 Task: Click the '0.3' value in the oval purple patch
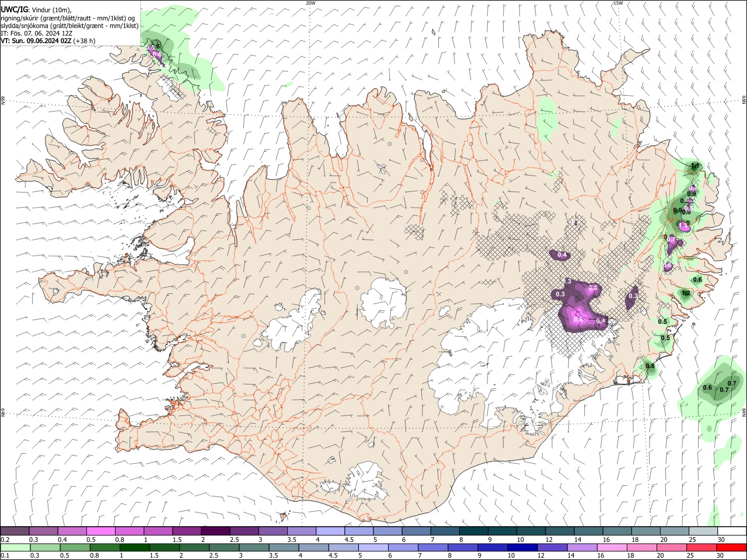[633, 296]
